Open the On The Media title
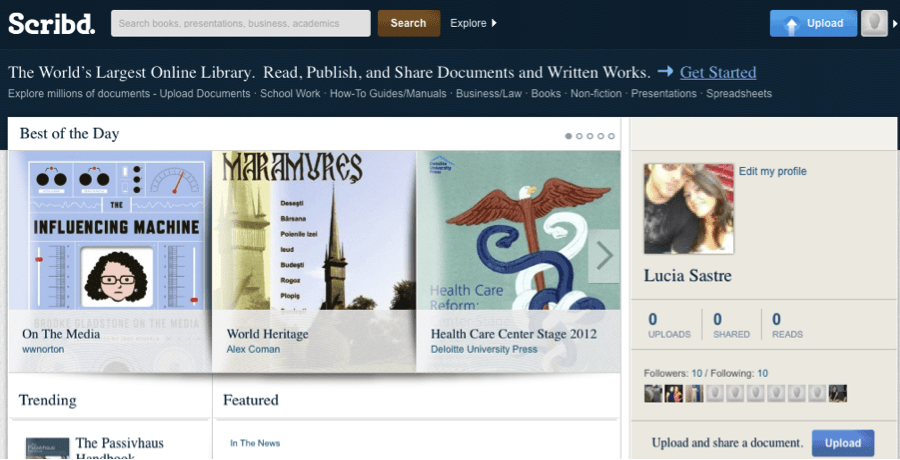Image resolution: width=900 pixels, height=460 pixels. pos(61,334)
